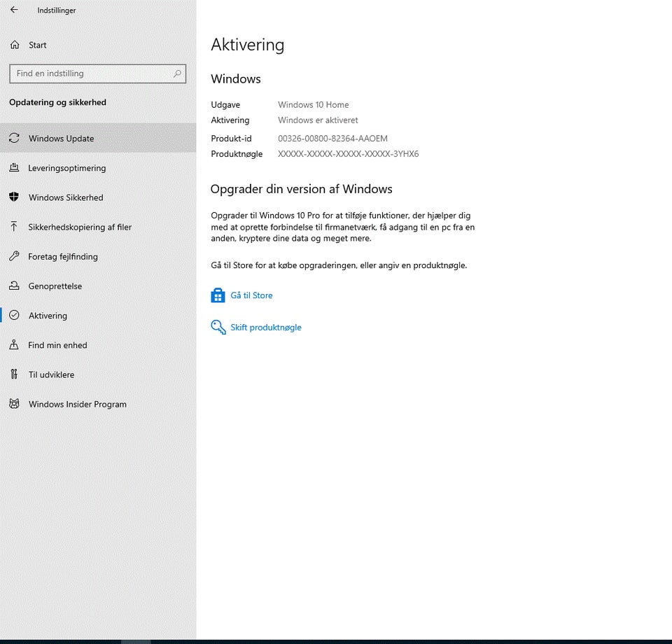Focus the Find en indstilling search box
The width and height of the screenshot is (672, 644).
98,73
